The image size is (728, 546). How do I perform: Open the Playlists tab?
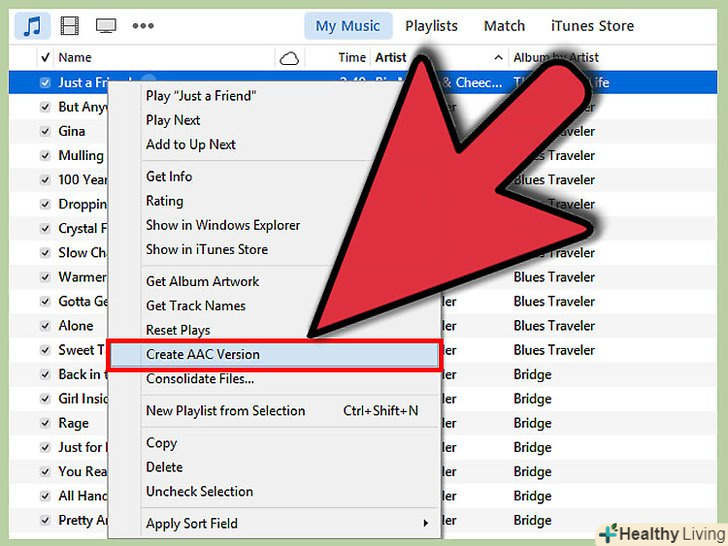click(x=431, y=26)
